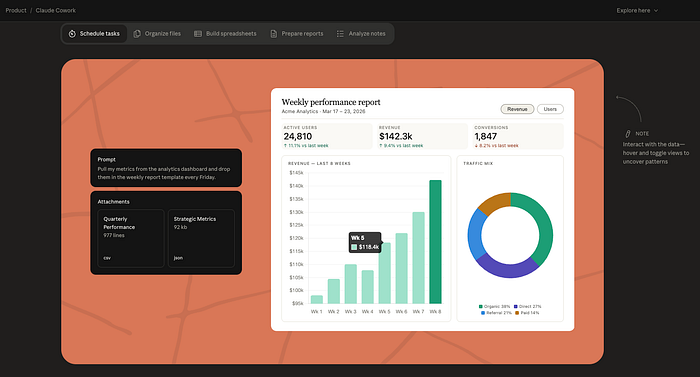Toggle the Users view in the report
700x377 pixels.
(550, 109)
